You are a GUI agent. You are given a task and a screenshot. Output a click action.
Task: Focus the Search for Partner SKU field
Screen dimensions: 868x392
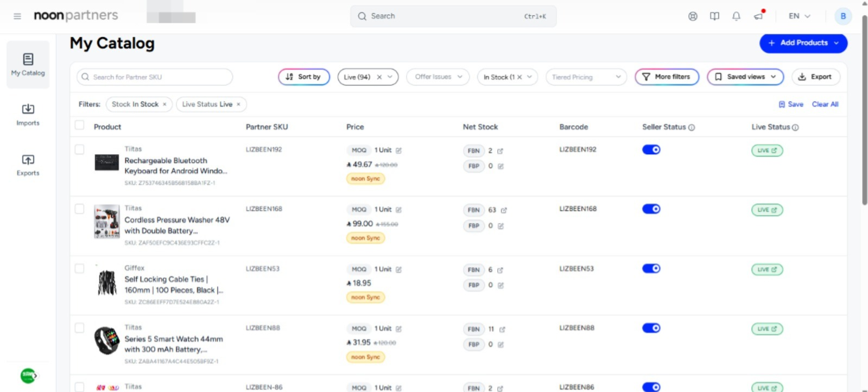tap(155, 77)
